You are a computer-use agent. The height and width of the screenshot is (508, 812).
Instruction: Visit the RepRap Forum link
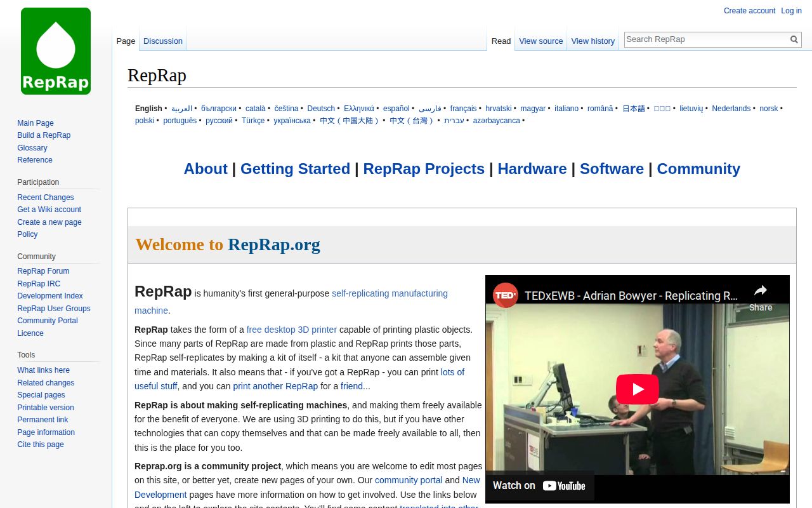43,271
